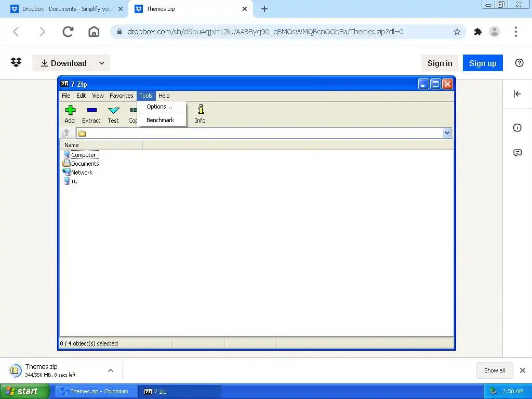Click the browser forward arrow
Screen dimensions: 532x399
pyautogui.click(x=42, y=32)
